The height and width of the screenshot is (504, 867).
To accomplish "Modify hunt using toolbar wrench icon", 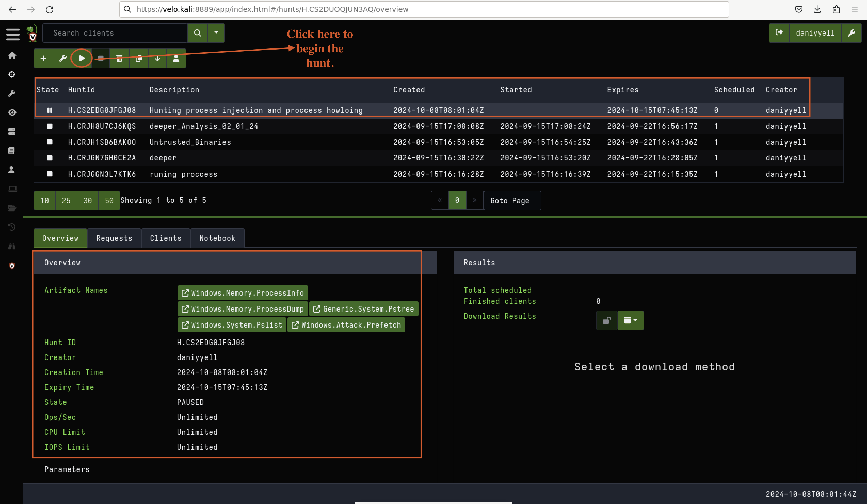I will (x=63, y=59).
